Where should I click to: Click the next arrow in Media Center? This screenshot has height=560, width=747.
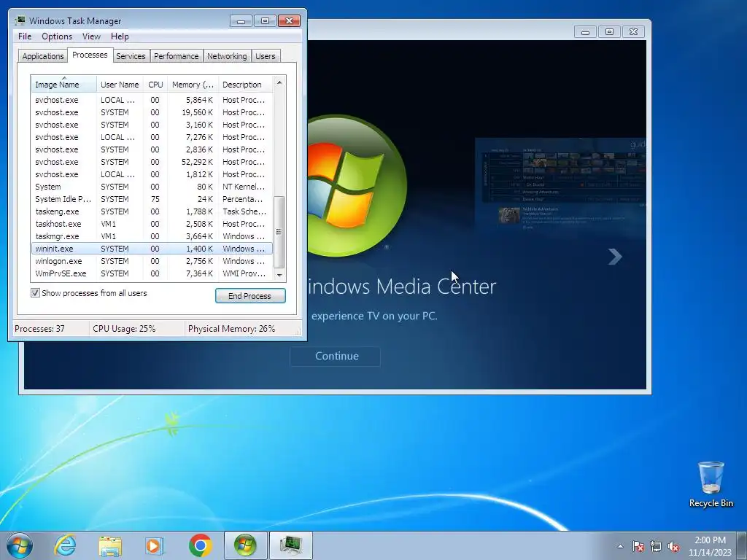pyautogui.click(x=615, y=257)
